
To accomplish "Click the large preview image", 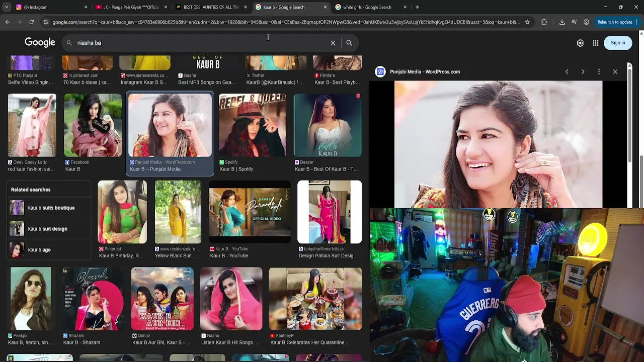I will click(x=498, y=144).
